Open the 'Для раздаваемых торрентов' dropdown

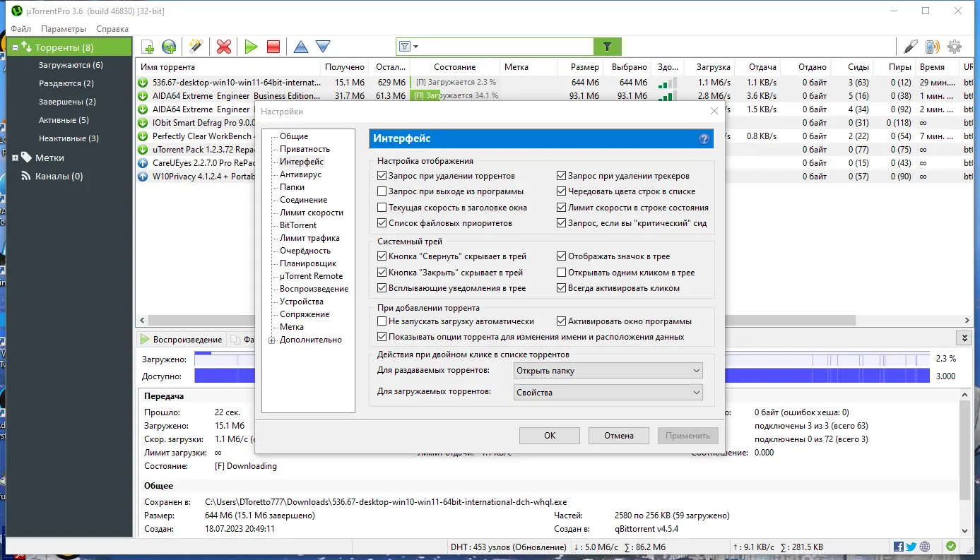tap(608, 371)
